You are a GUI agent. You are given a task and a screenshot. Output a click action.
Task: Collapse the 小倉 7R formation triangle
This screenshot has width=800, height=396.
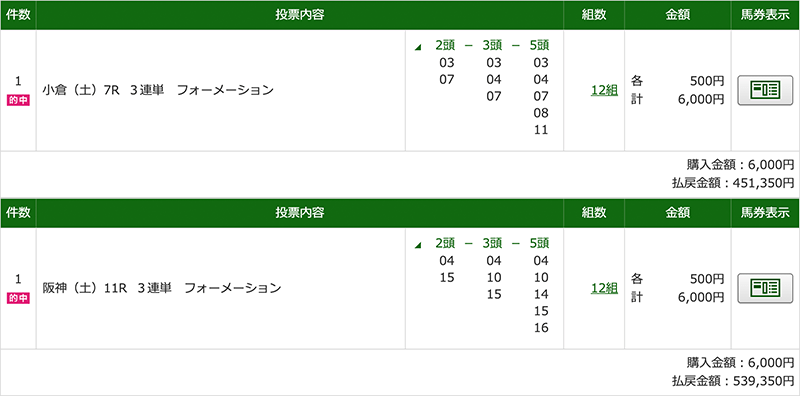point(418,47)
